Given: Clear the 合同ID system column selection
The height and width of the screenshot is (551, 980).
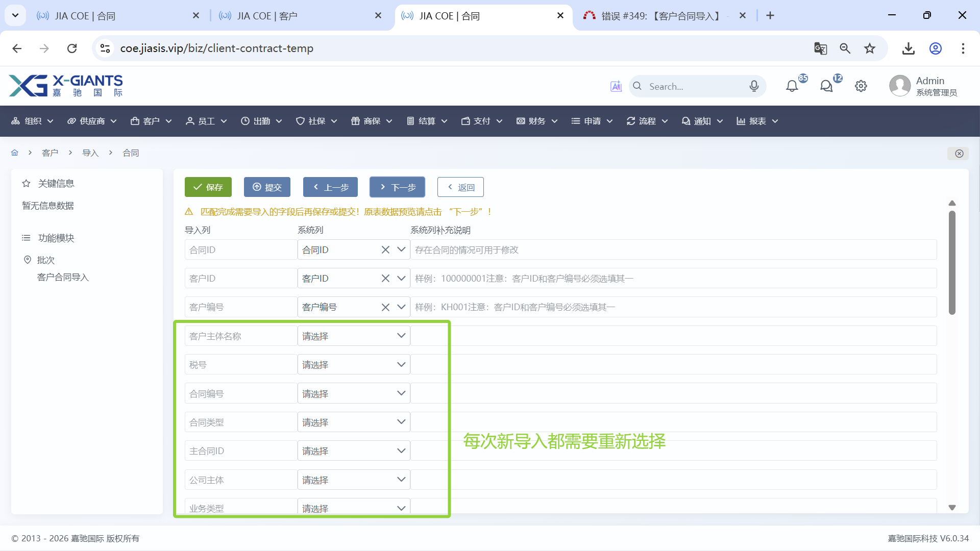Looking at the screenshot, I should (x=385, y=250).
